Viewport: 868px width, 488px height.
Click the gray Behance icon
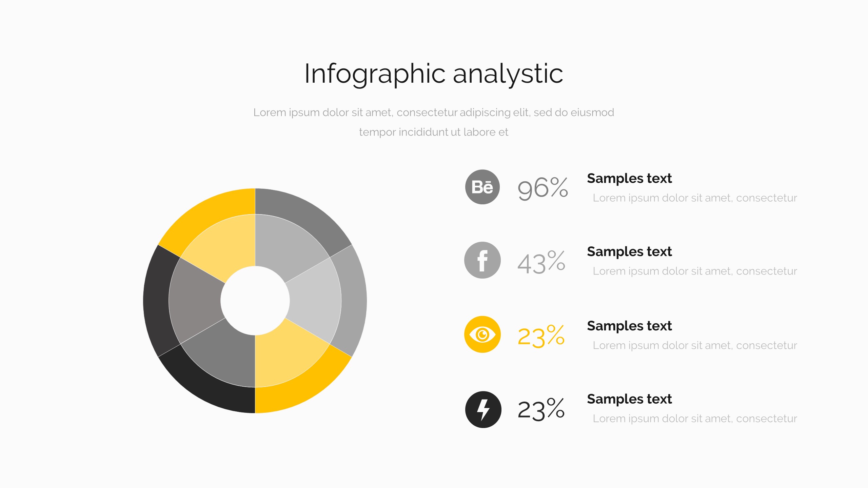click(482, 187)
